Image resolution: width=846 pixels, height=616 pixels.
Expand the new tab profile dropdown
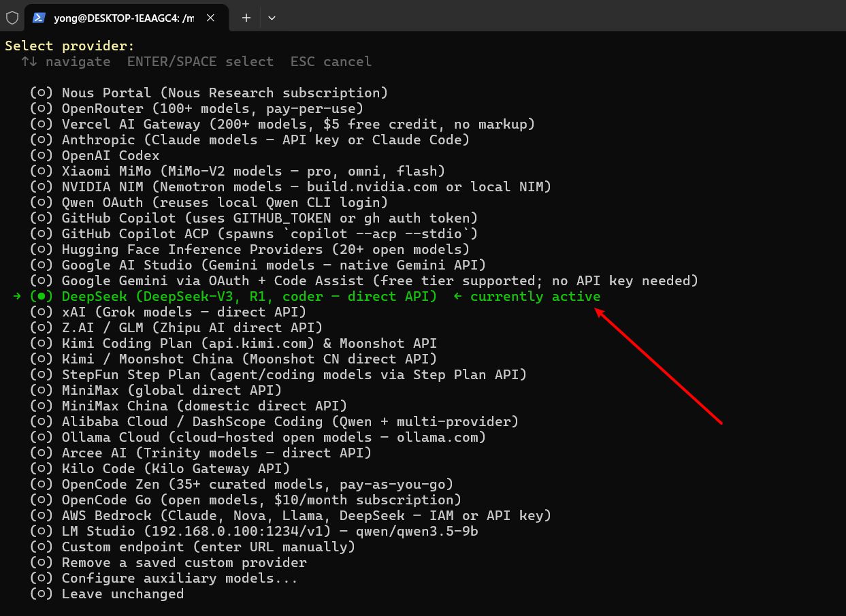(x=272, y=18)
